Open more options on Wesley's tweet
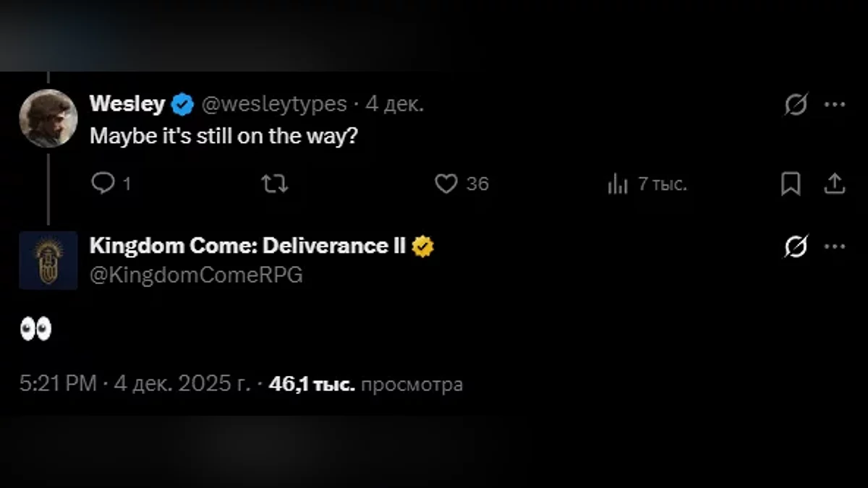 tap(835, 105)
